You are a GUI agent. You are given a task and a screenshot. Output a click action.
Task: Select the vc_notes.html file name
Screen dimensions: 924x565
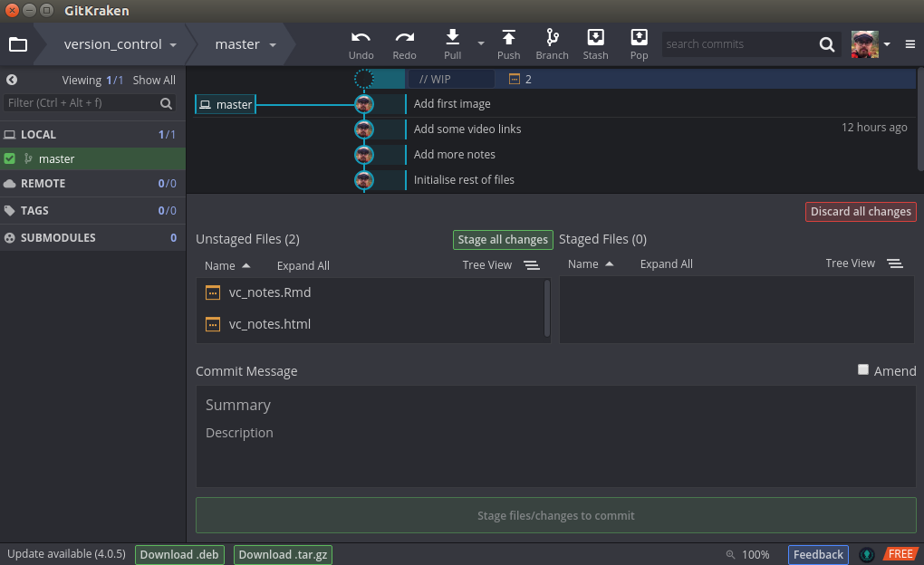[x=269, y=324]
